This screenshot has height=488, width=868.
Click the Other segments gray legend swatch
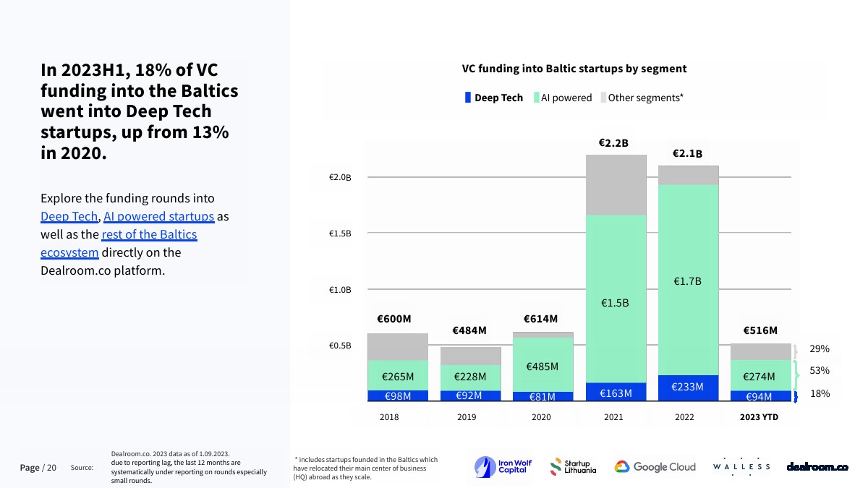click(x=603, y=98)
